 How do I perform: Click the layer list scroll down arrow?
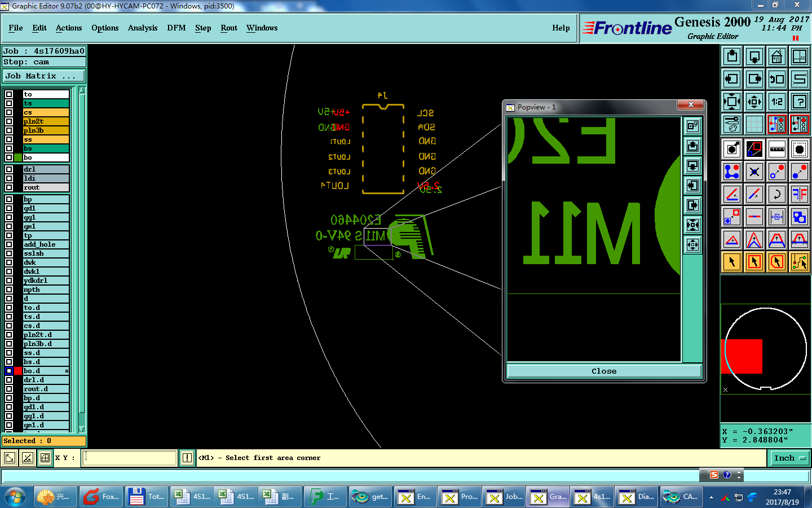(x=82, y=429)
